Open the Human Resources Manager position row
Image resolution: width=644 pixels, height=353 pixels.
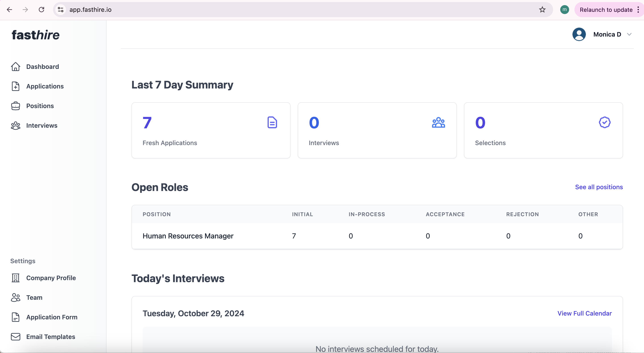(188, 236)
